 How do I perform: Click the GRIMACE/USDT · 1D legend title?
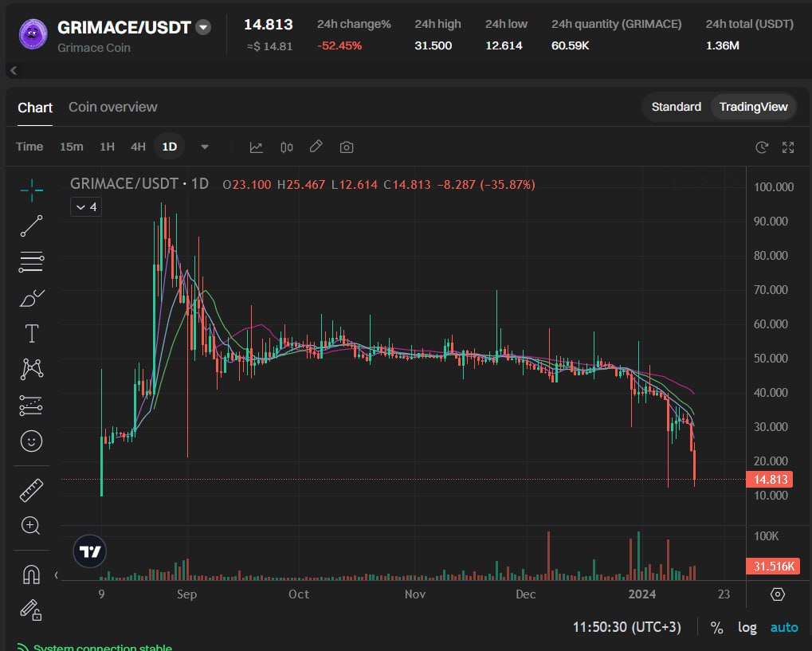point(139,184)
